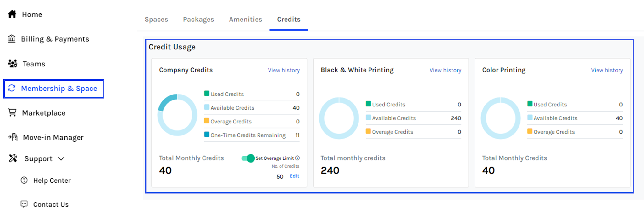Click the Company Credits card title
This screenshot has height=212, width=644.
pos(186,70)
